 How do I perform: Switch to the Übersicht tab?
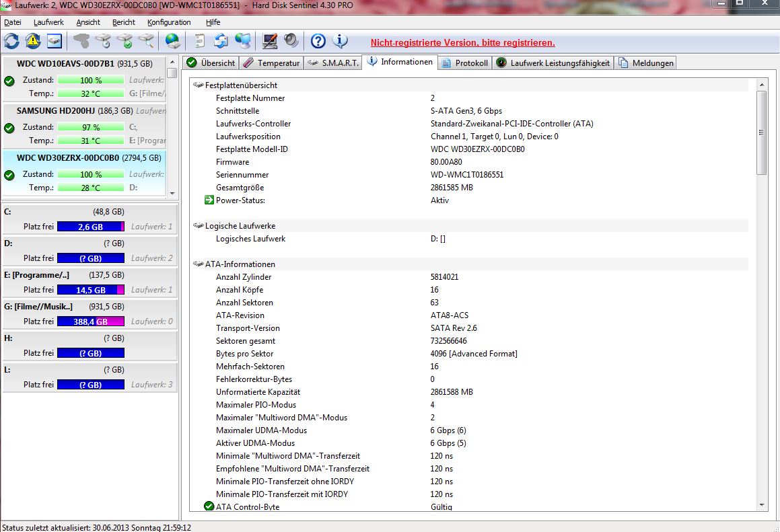[211, 63]
